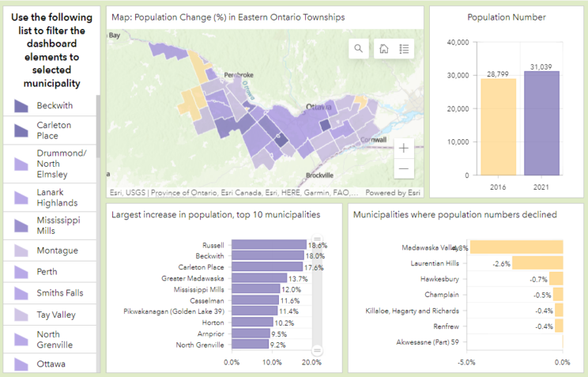Viewport: 588px width, 377px height.
Task: Click the Greater Madawaska 13.7% bar
Action: 259,278
